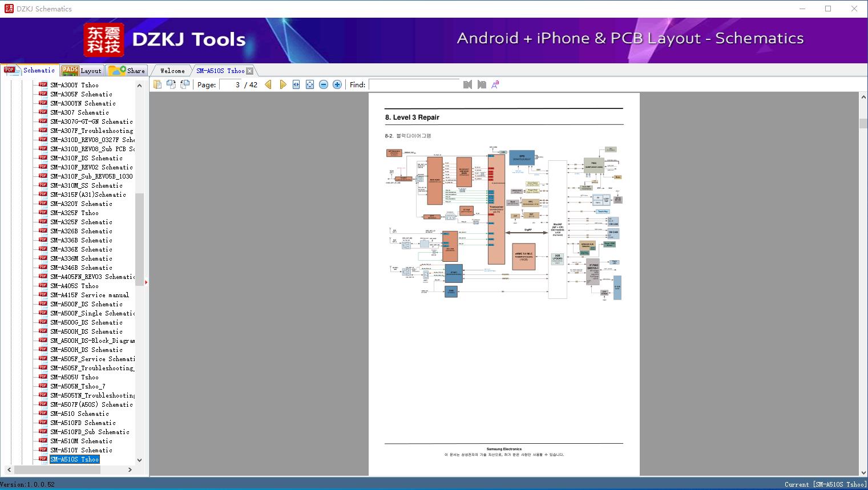This screenshot has height=490, width=868.
Task: Open SM-A307 Schematic file
Action: click(x=79, y=112)
